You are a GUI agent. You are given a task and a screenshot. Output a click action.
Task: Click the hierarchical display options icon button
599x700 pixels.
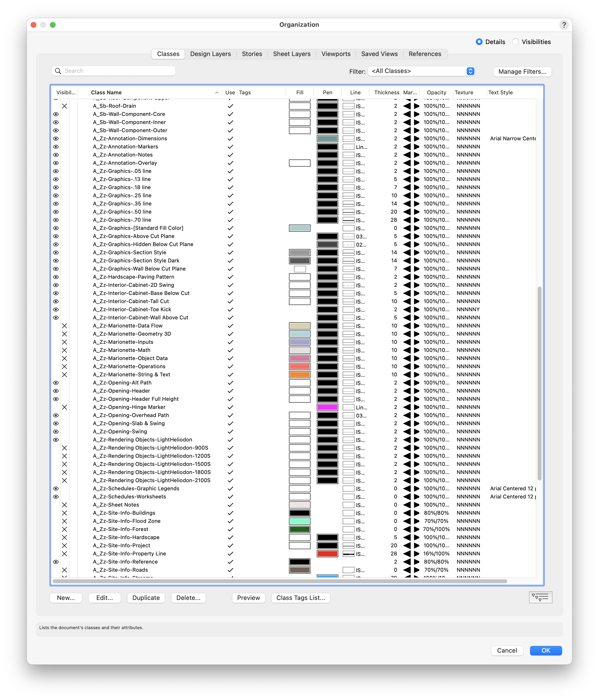540,597
